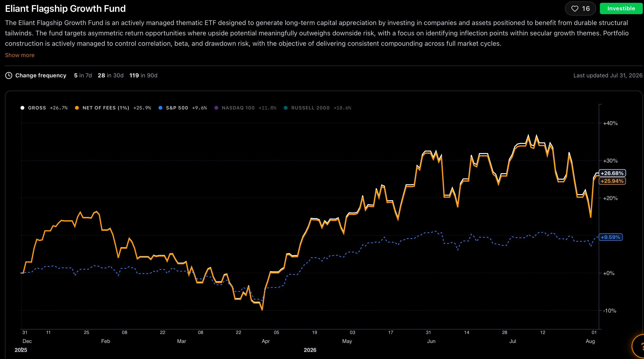Click the Mar month axis label

(181, 341)
